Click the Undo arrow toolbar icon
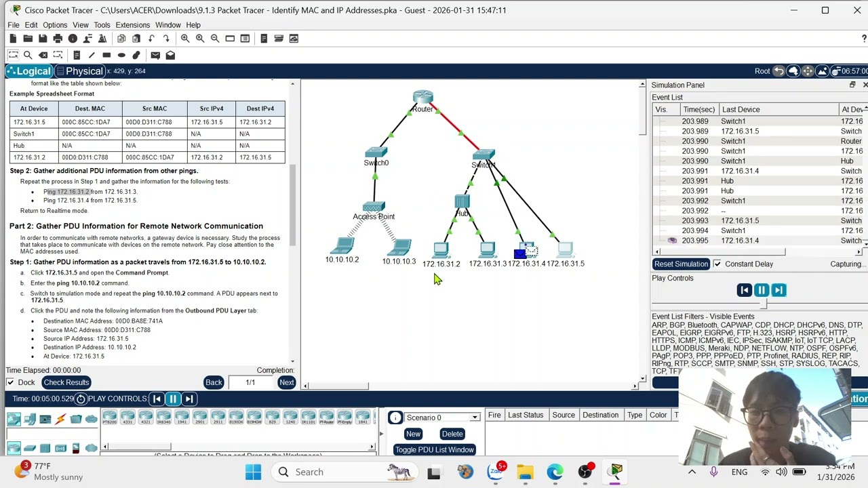868x488 pixels. tap(151, 39)
